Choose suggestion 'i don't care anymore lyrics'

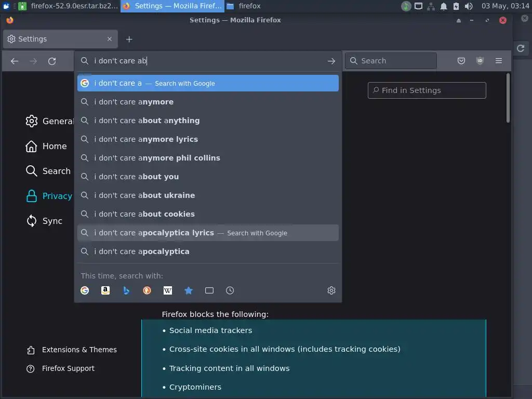208,139
